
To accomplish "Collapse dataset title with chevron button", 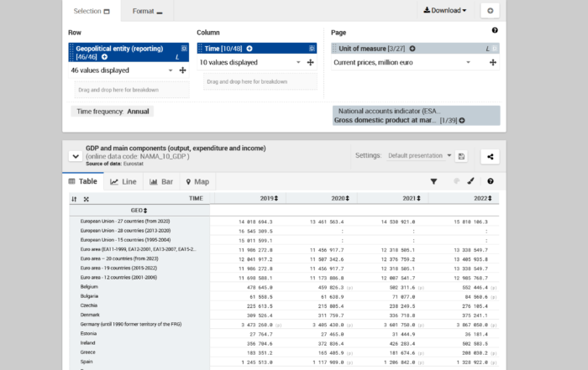I will 76,156.
